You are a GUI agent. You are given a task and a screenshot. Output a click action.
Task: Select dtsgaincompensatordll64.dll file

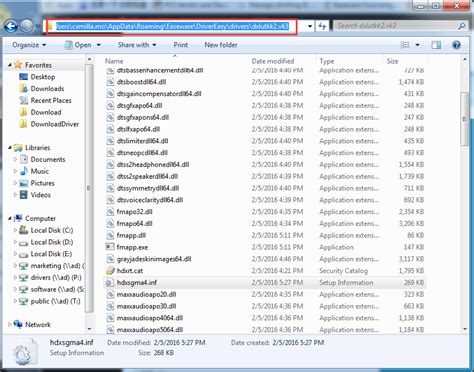point(159,94)
